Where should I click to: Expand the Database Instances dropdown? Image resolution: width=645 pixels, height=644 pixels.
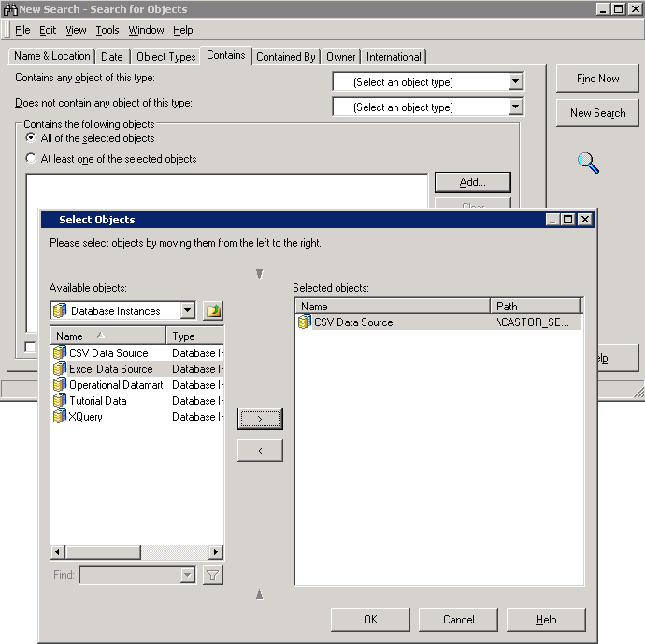point(187,311)
